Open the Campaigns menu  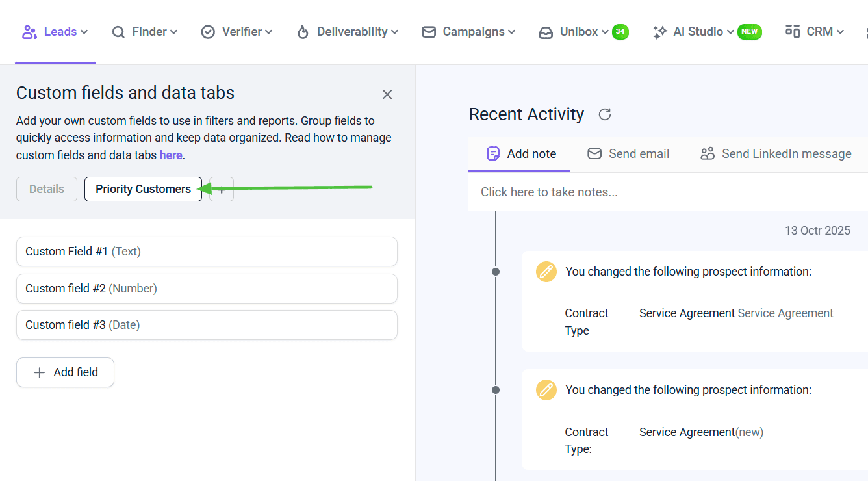coord(468,32)
